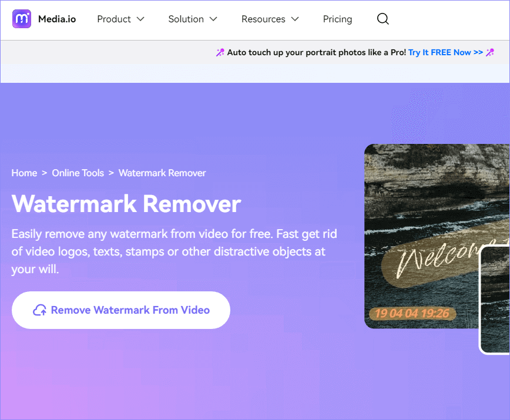Image resolution: width=510 pixels, height=420 pixels.
Task: Click the rocket emoji in the promo banner
Action: pos(220,52)
